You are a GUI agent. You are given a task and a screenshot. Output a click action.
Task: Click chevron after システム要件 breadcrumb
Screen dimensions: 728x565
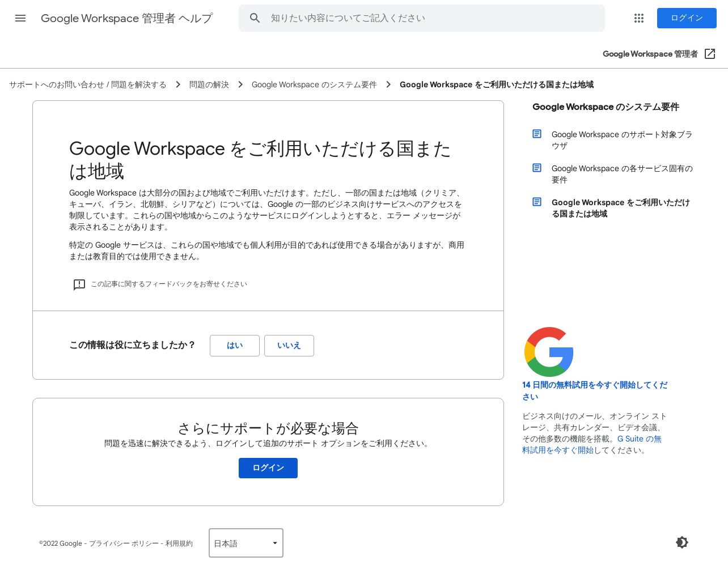coord(388,84)
